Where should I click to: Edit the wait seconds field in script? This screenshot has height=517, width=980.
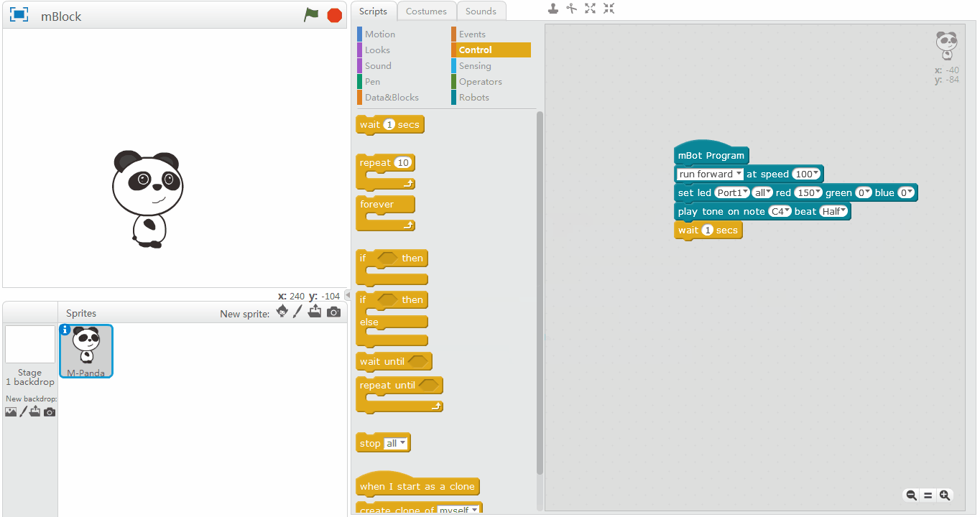tap(707, 230)
